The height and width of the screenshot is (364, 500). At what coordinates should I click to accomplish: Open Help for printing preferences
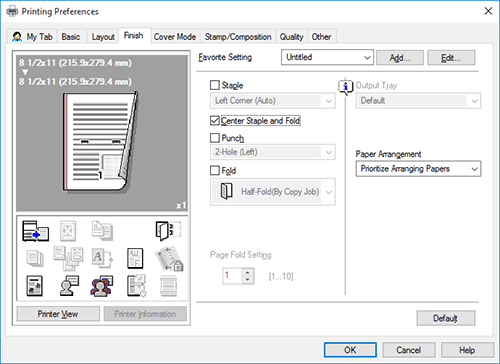point(467,350)
